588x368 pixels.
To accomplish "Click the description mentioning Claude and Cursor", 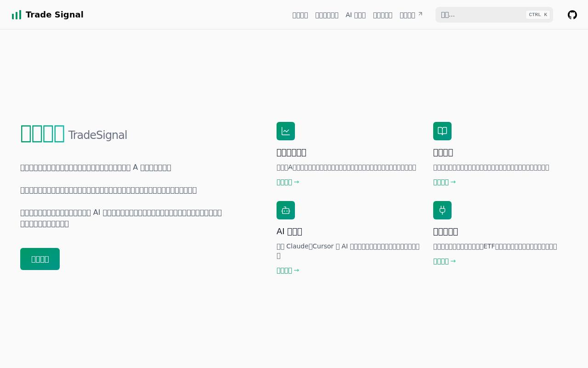I will point(348,251).
